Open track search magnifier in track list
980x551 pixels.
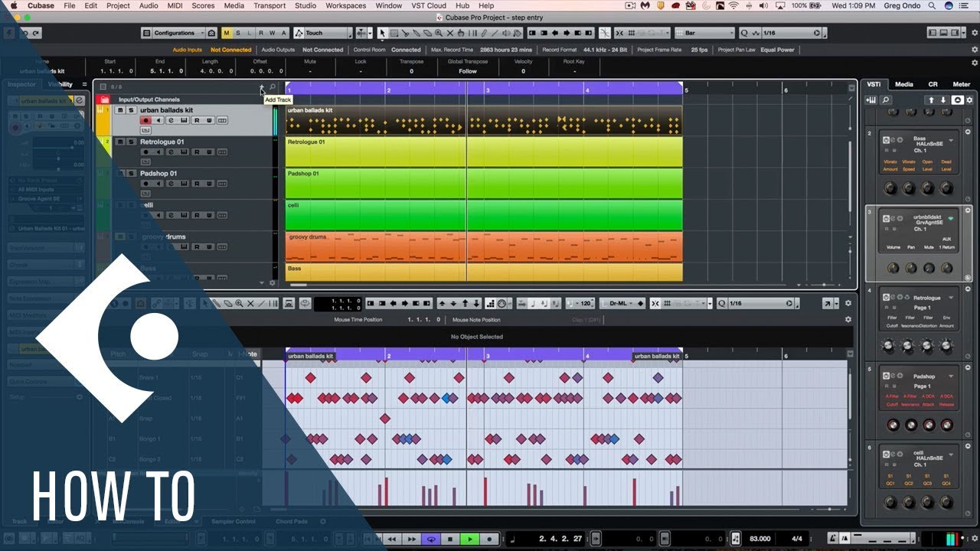[273, 86]
